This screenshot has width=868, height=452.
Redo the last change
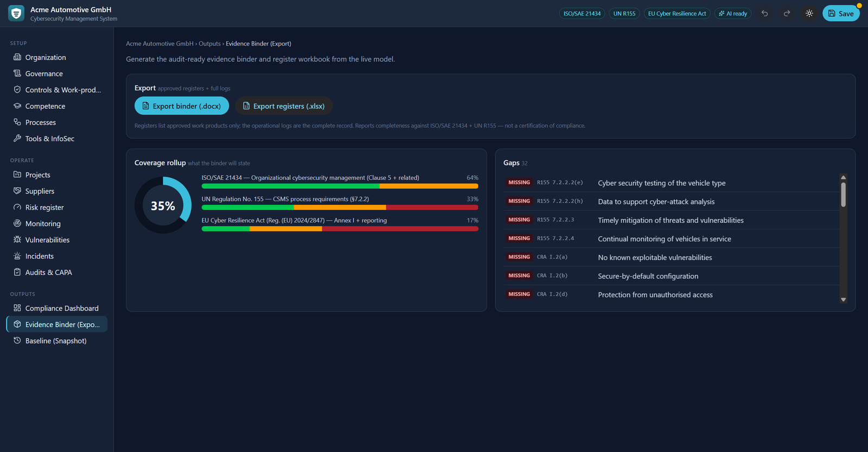point(787,14)
